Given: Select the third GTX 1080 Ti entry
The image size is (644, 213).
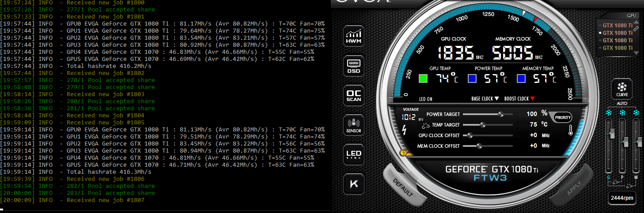Looking at the screenshot, I should pos(617,40).
